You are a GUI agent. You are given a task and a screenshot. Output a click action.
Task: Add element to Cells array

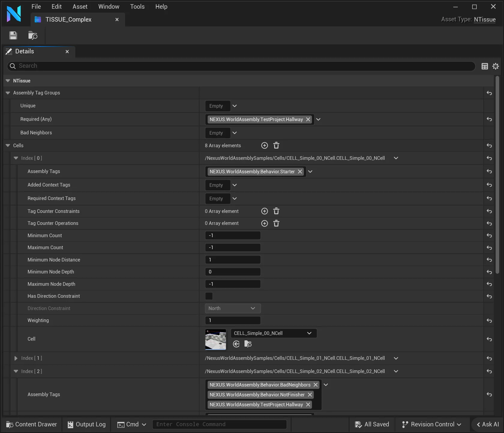click(265, 145)
